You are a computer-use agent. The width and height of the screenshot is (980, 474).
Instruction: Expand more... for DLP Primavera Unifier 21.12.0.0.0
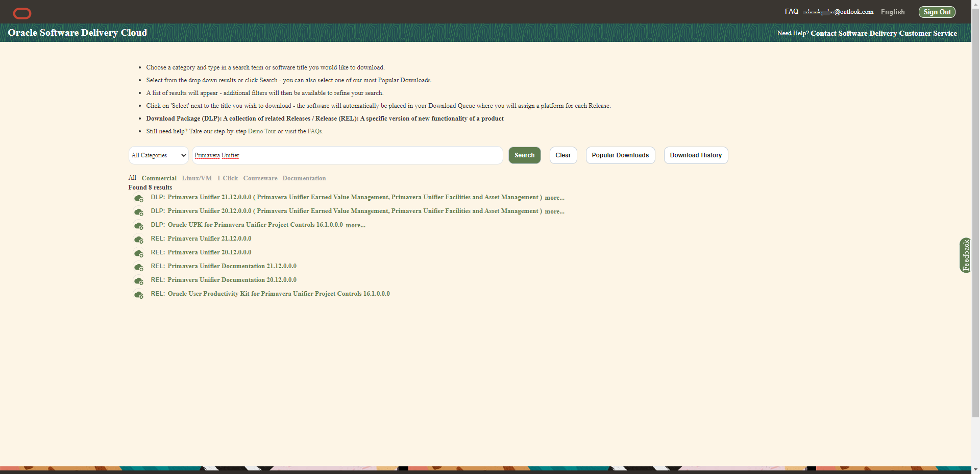[554, 198]
